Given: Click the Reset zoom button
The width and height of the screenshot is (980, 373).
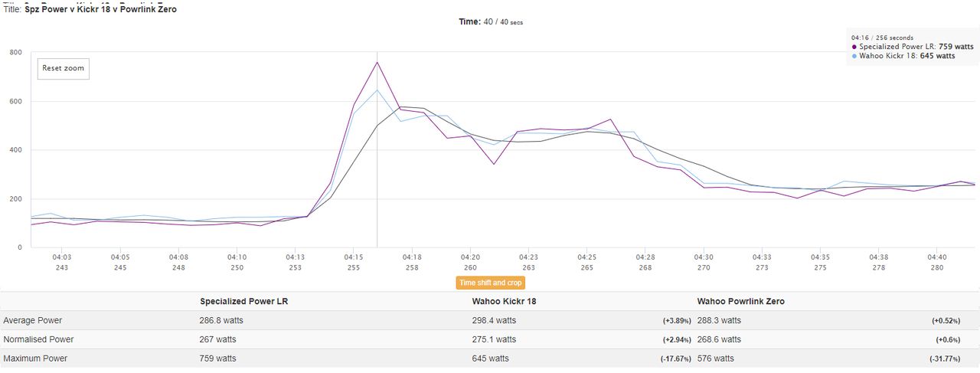Looking at the screenshot, I should (64, 68).
